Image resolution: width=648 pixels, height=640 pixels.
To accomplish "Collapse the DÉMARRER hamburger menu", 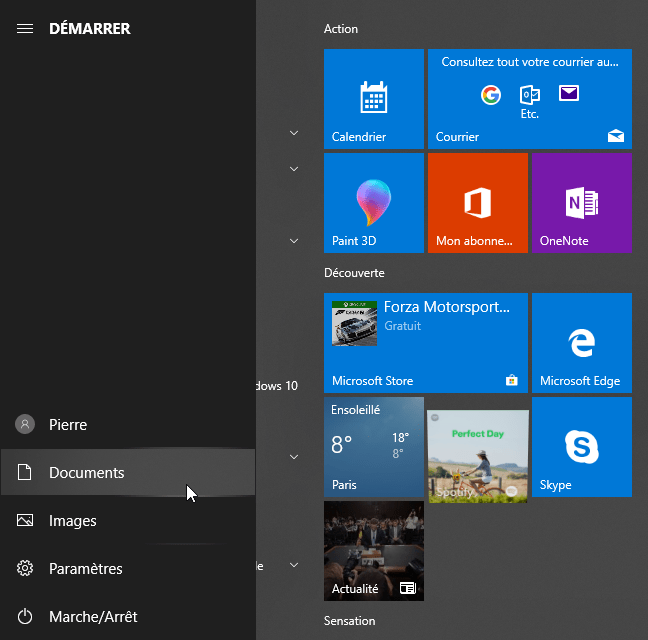I will pyautogui.click(x=25, y=29).
